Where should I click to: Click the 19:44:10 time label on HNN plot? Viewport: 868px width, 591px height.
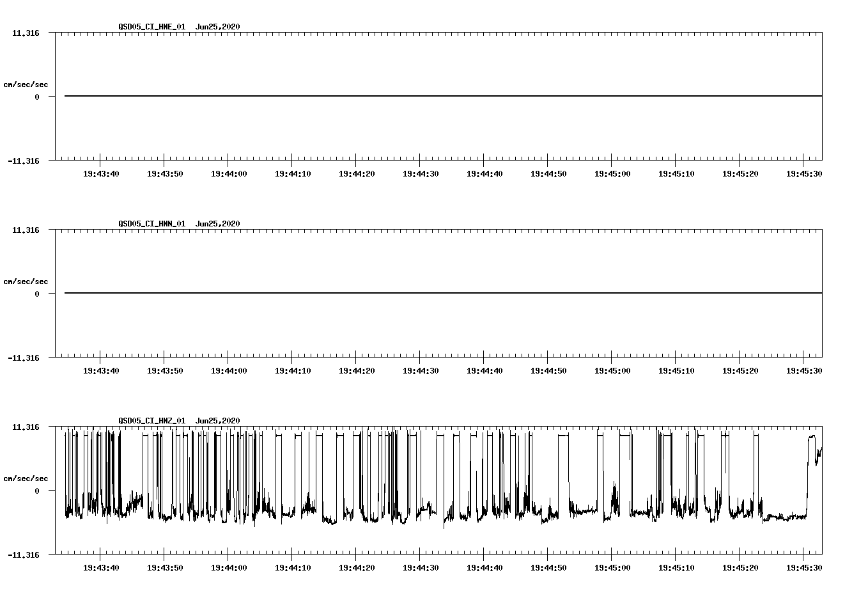click(x=293, y=370)
